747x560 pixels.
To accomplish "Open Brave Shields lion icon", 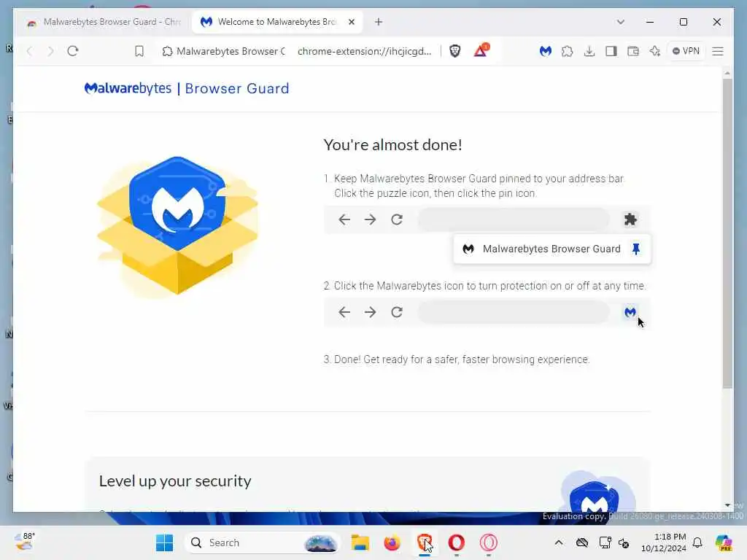I will pos(455,51).
